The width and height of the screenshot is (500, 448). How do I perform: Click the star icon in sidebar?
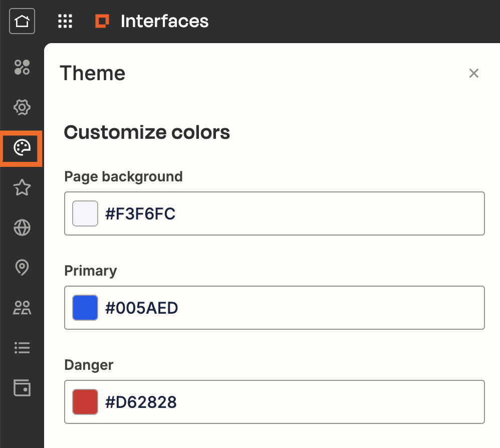pos(22,188)
